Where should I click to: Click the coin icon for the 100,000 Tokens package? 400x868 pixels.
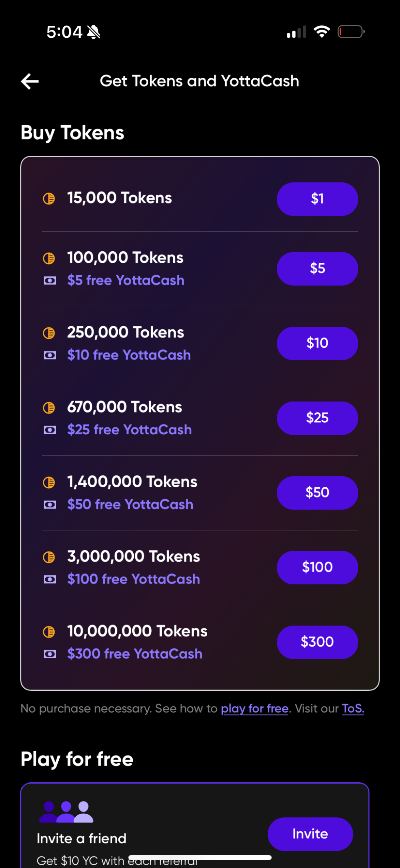[x=50, y=257]
